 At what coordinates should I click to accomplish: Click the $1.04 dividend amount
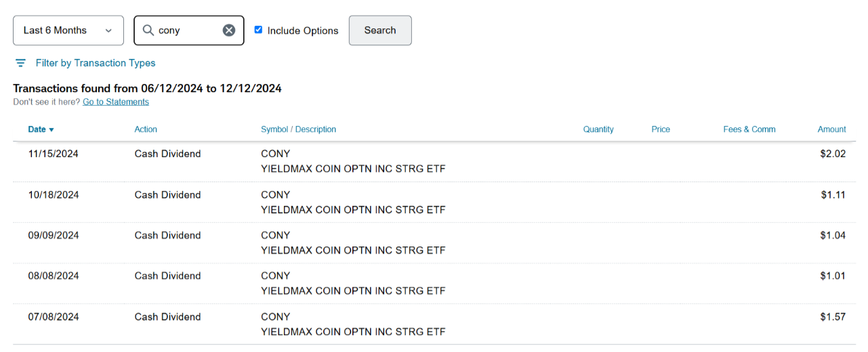833,236
